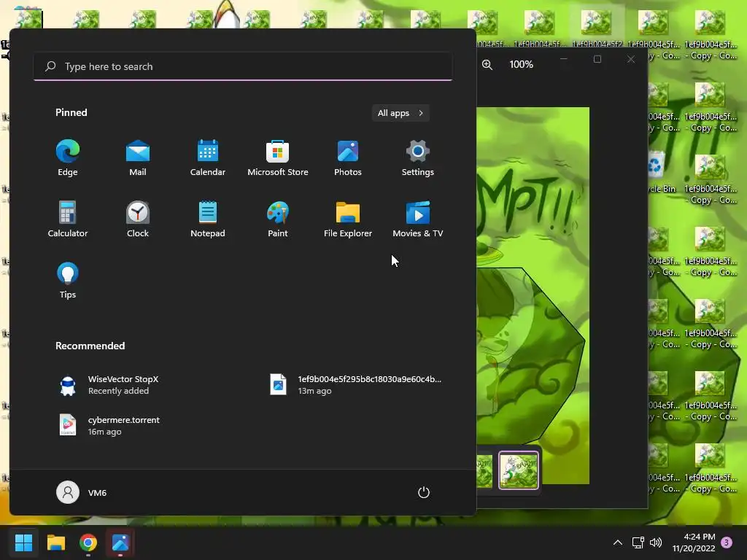Launch the Mail app
Screen dimensions: 747x560
pos(138,158)
